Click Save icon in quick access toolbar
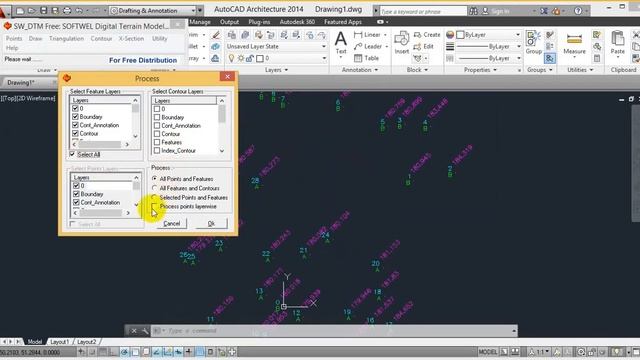Viewport: 640px width, 360px height. [43, 11]
